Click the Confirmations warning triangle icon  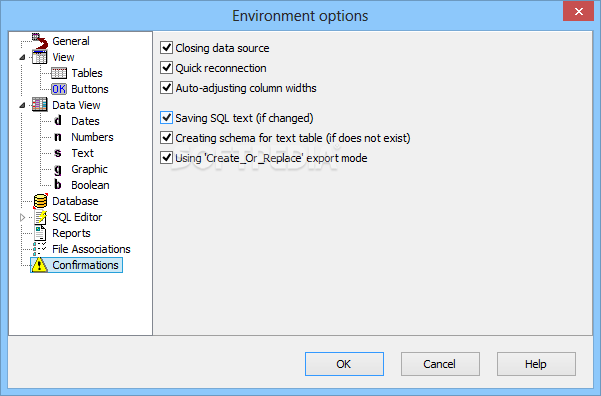point(39,265)
